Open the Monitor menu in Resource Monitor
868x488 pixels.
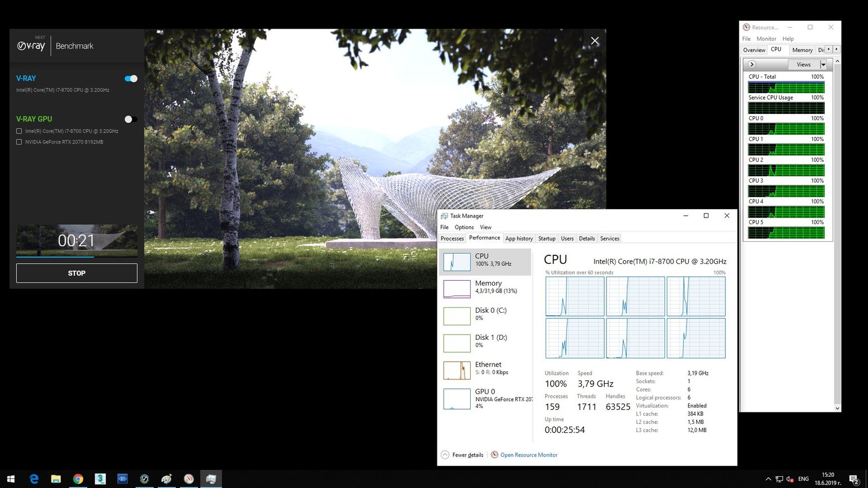tap(766, 39)
